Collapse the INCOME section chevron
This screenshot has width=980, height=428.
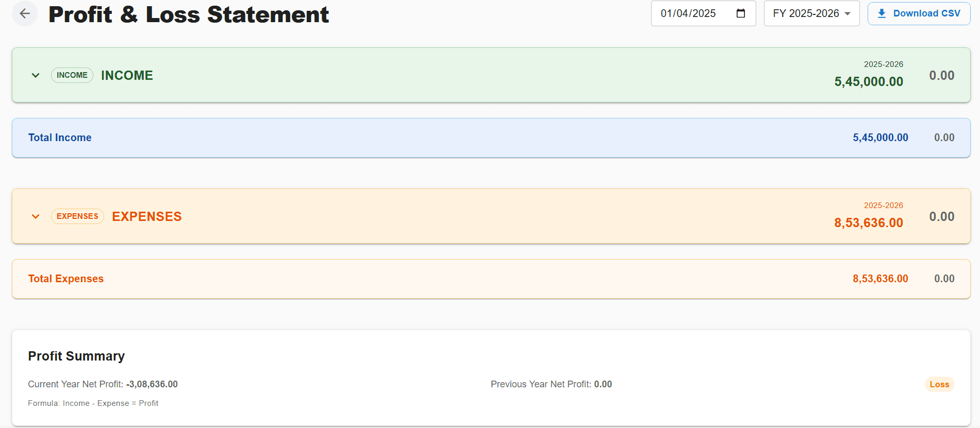tap(36, 75)
